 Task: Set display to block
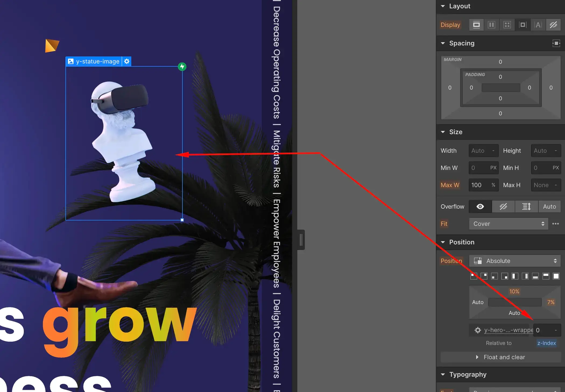[x=476, y=25]
